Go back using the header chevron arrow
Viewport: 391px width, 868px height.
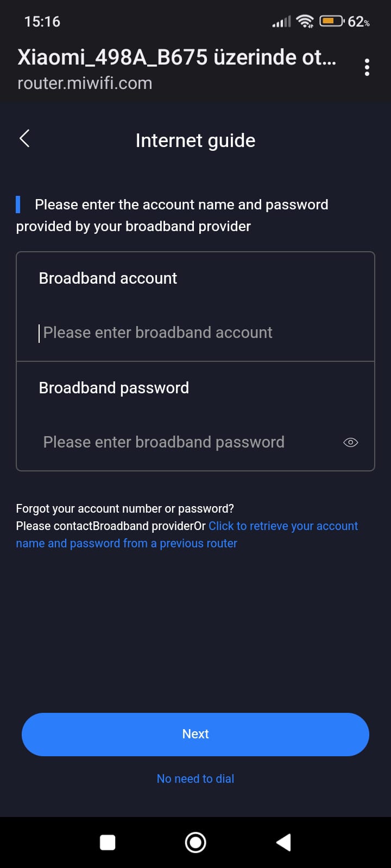pos(24,138)
